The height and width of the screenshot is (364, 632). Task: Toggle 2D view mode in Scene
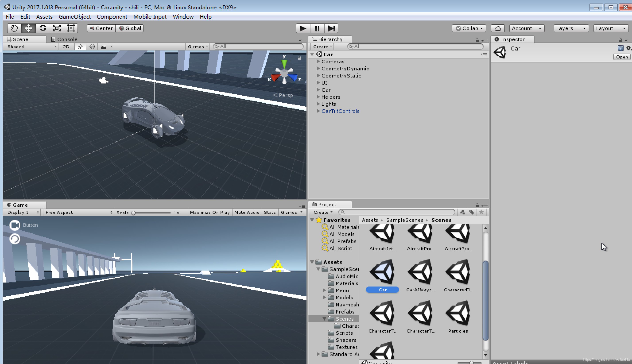pos(66,46)
